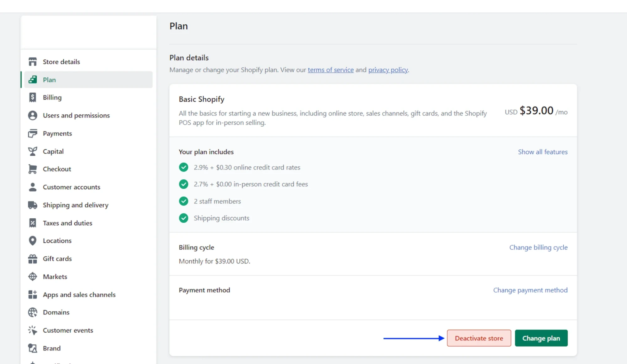Viewport: 627px width, 364px height.
Task: Click the Domains globe cursor icon
Action: click(x=33, y=312)
